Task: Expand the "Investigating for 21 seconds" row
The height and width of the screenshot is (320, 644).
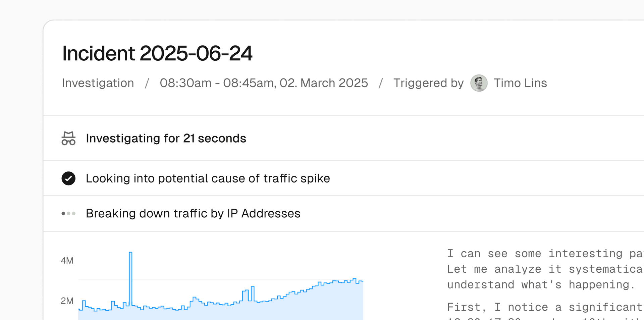Action: [166, 138]
